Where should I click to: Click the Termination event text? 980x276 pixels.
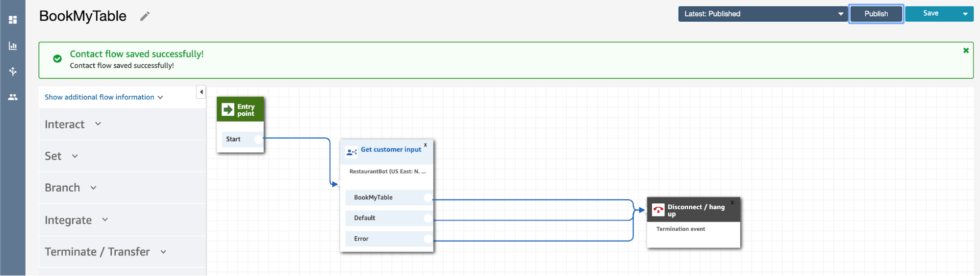(x=680, y=229)
